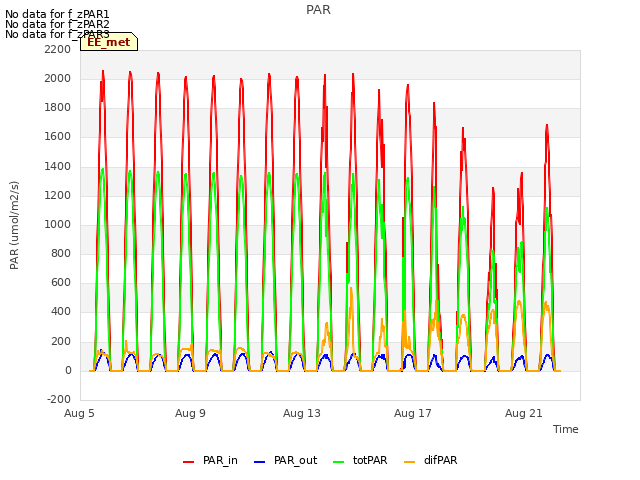Click the first red PAR_in peak above 2000
Screen dimensions: 640x480
tap(103, 73)
